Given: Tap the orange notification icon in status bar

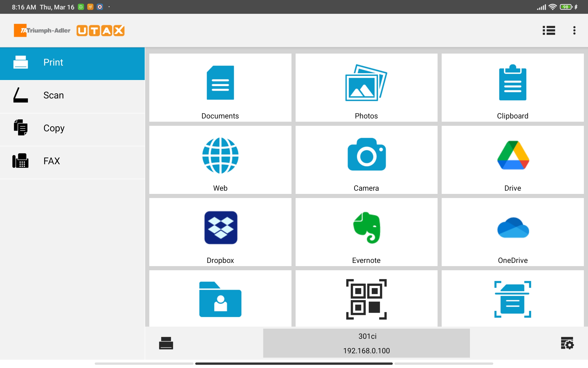Looking at the screenshot, I should pyautogui.click(x=90, y=7).
